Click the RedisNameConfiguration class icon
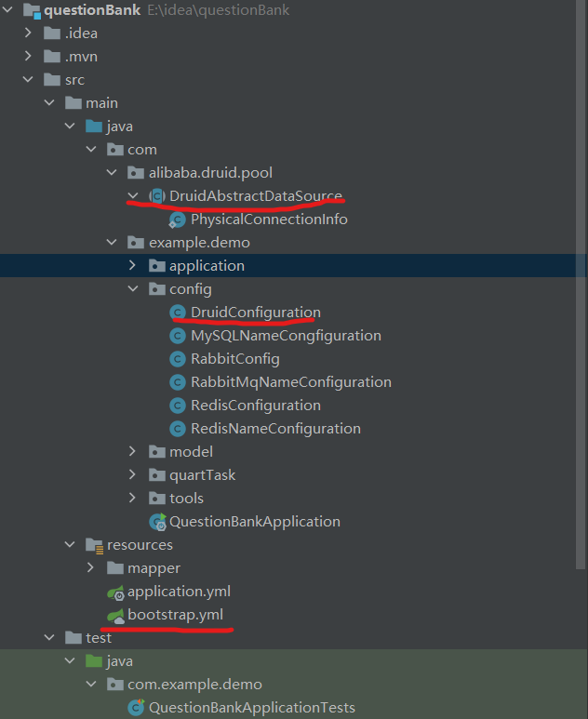Viewport: 588px width, 719px height. pyautogui.click(x=178, y=429)
